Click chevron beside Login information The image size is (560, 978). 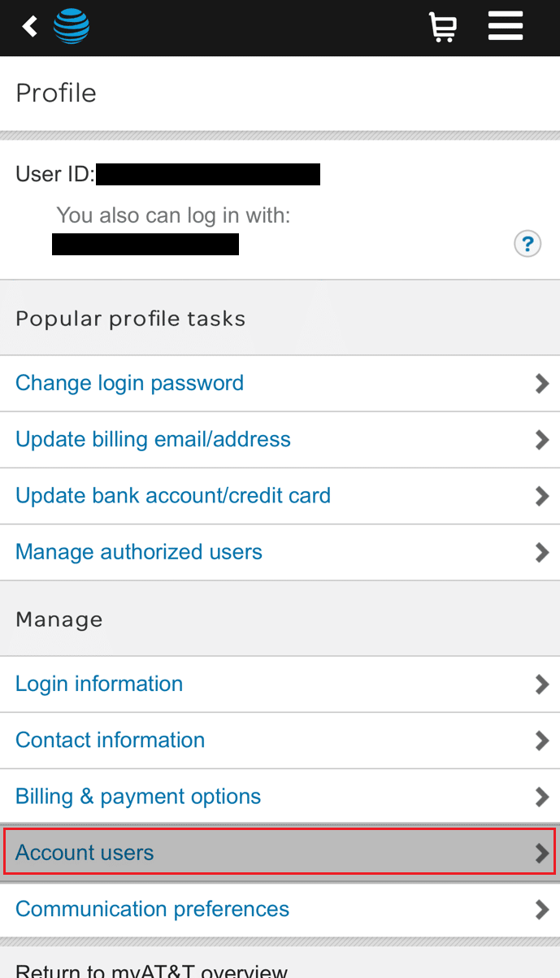coord(542,685)
